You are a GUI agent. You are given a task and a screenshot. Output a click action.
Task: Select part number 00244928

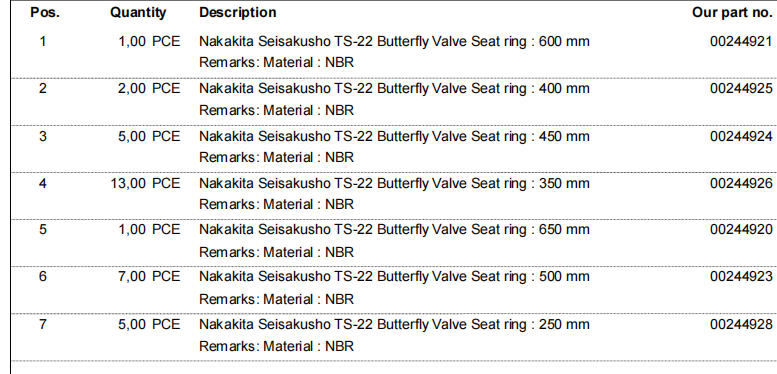741,324
